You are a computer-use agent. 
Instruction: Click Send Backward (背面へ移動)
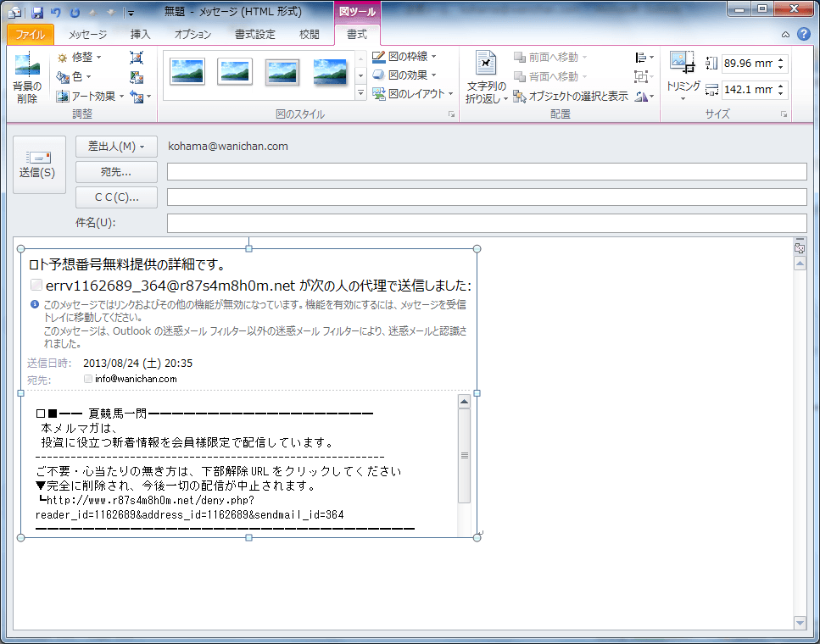tap(550, 76)
